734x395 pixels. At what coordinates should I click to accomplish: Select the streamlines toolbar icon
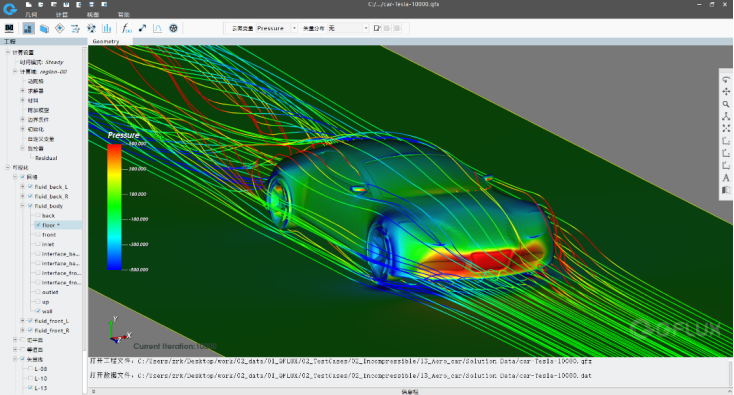coord(75,29)
